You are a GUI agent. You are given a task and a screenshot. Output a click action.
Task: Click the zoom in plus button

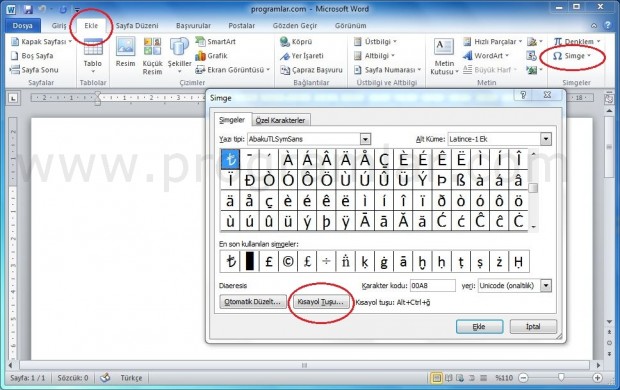point(597,378)
